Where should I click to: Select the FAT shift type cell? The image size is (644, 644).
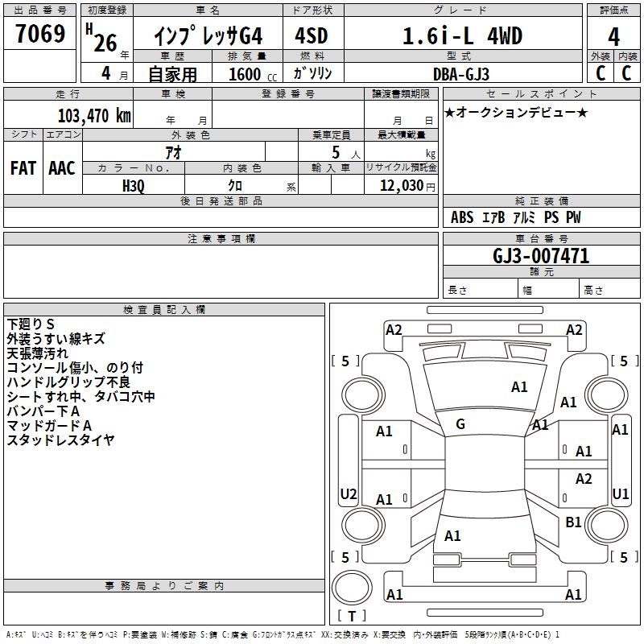(23, 168)
